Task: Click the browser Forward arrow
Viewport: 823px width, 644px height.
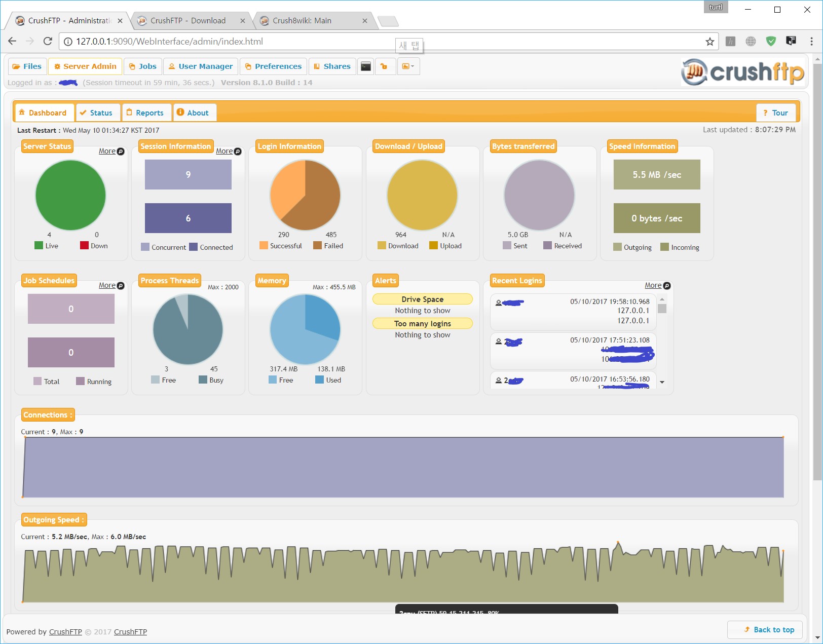Action: 30,41
